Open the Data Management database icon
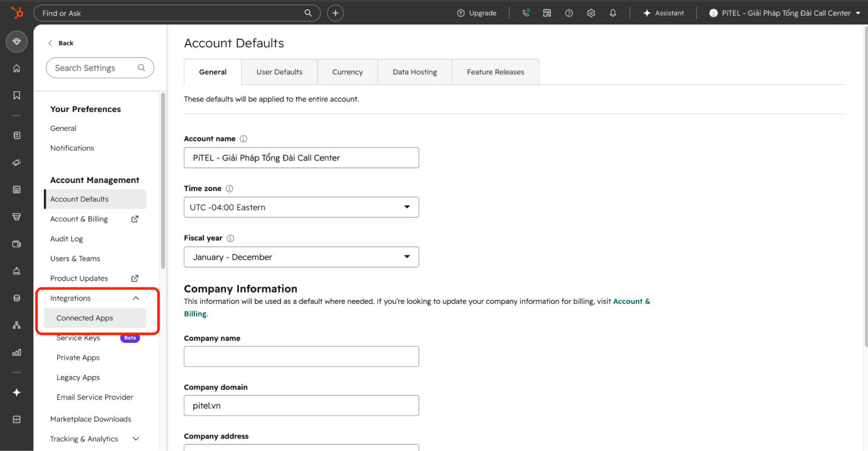Screen dimensions: 868x451 point(17,298)
